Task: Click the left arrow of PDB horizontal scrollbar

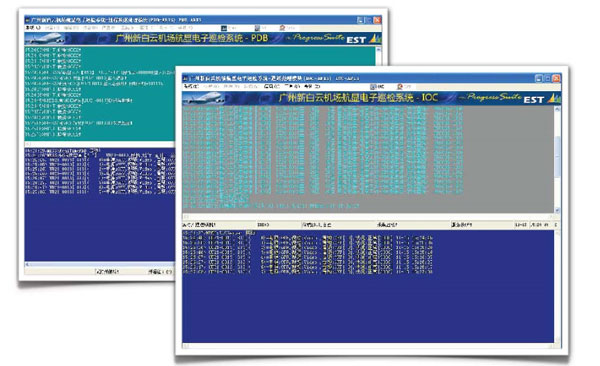Action: tap(27, 264)
